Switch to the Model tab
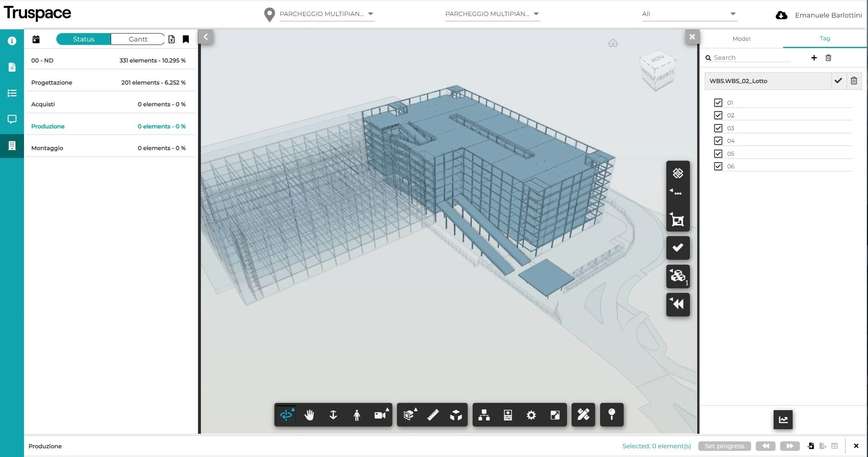The height and width of the screenshot is (457, 868). 741,39
